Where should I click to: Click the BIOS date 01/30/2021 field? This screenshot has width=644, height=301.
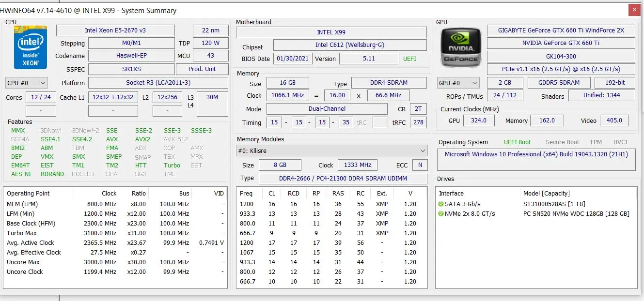[293, 59]
